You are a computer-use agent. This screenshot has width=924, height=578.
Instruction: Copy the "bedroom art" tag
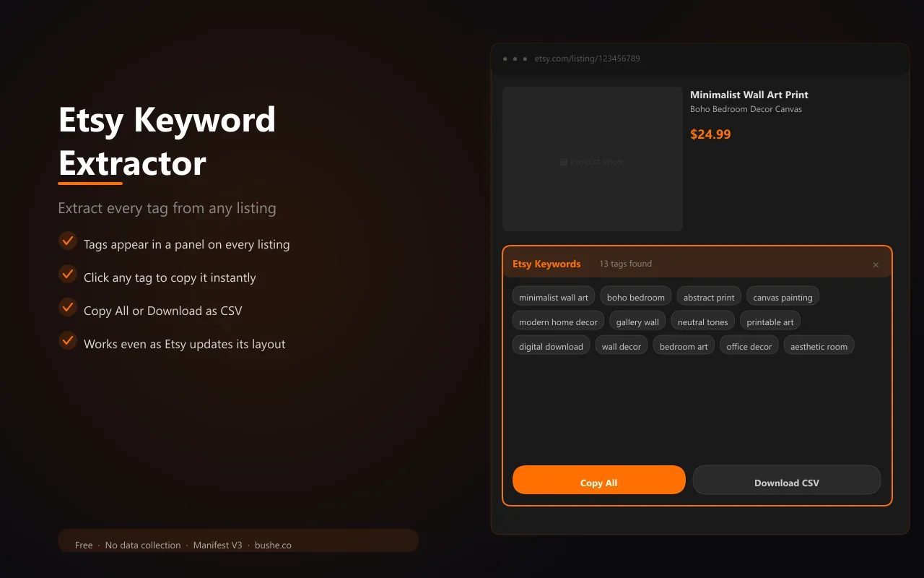pos(684,345)
